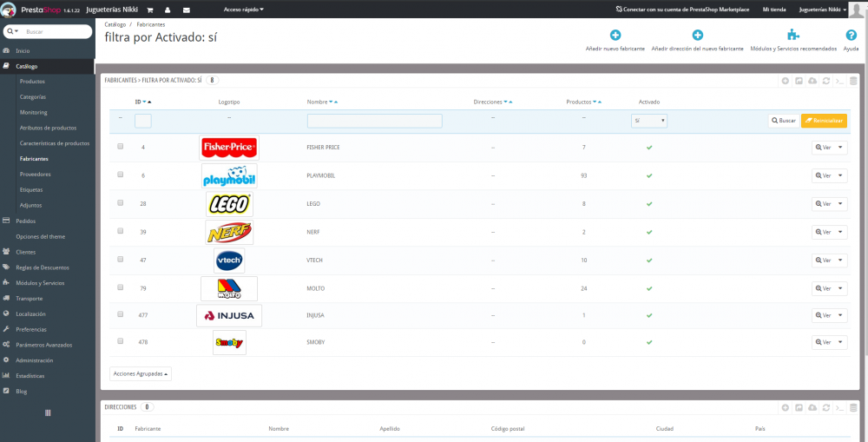Open Estadísticas sidebar menu

click(x=30, y=376)
